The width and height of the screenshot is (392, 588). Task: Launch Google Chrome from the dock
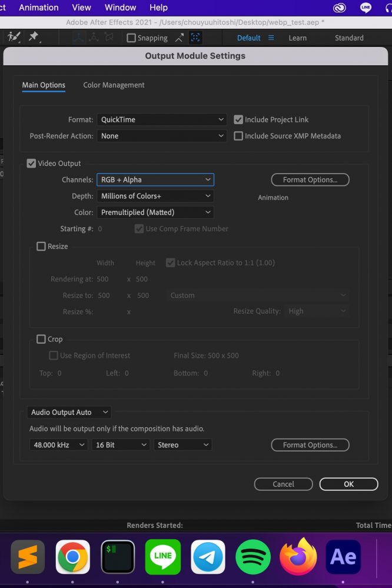pos(73,556)
